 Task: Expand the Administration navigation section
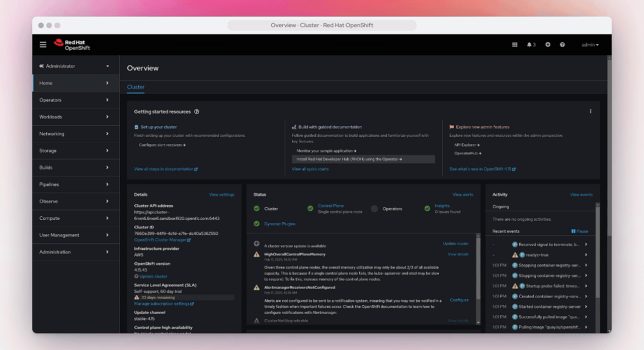75,252
